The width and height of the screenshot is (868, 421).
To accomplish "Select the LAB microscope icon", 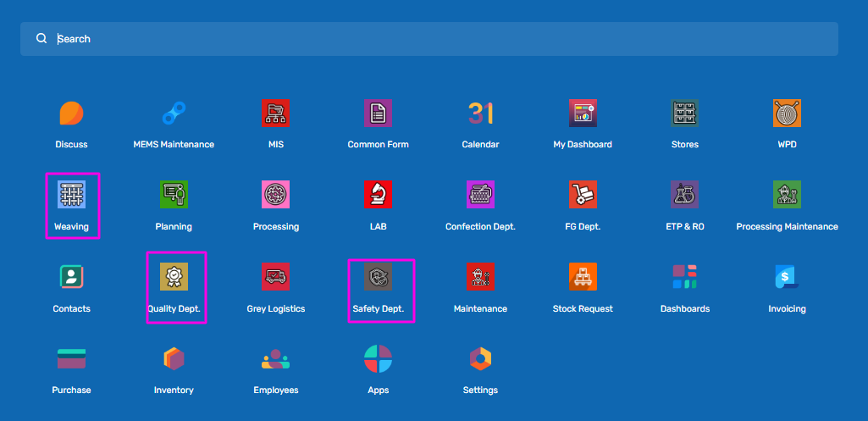I will pyautogui.click(x=379, y=196).
